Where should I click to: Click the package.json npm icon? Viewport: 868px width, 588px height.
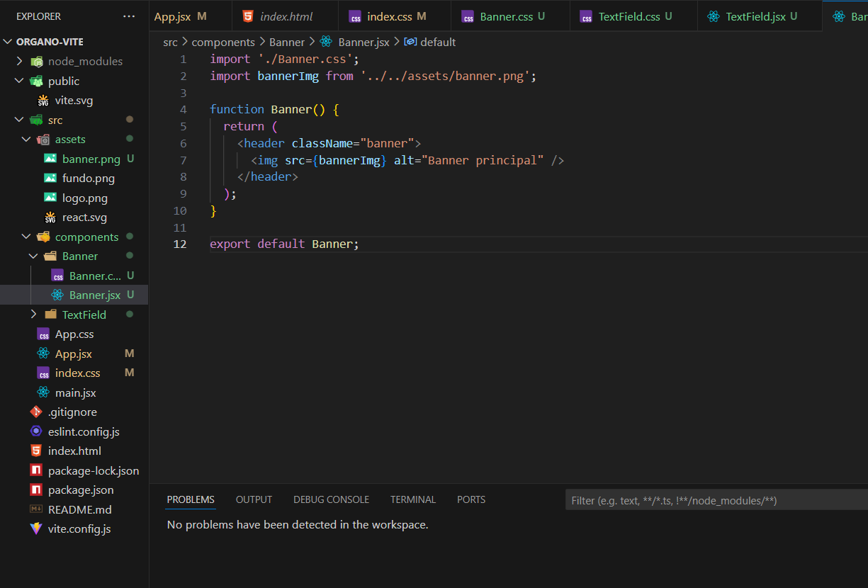pyautogui.click(x=36, y=490)
